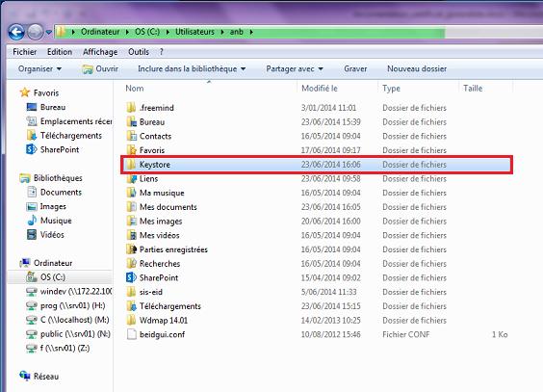Select the Musique library icon
Image resolution: width=543 pixels, height=392 pixels.
[32, 221]
